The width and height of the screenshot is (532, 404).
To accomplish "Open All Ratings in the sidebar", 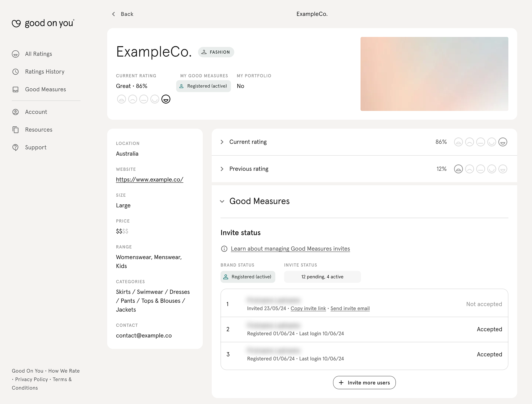I will click(38, 54).
